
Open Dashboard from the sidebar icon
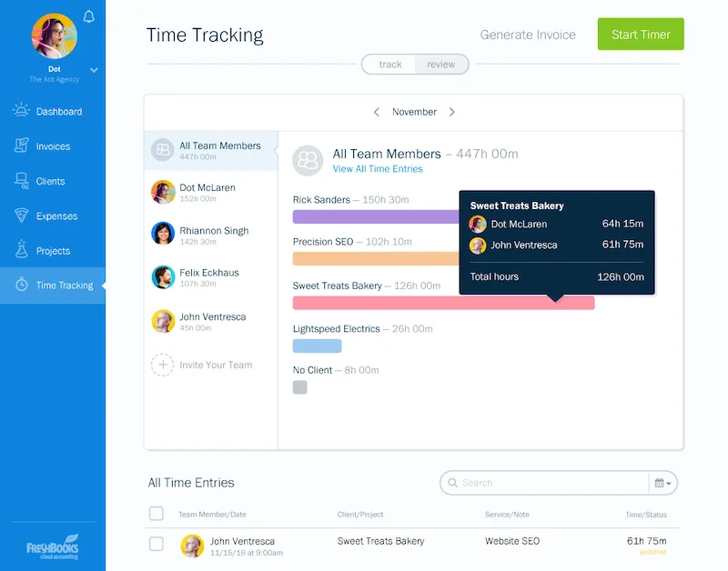tap(21, 111)
